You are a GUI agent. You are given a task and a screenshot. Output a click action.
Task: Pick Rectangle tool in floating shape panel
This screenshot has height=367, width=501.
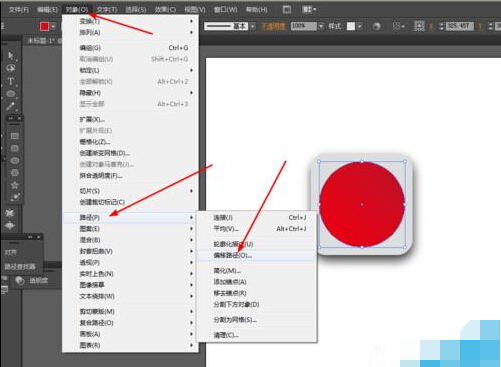[x=14, y=136]
